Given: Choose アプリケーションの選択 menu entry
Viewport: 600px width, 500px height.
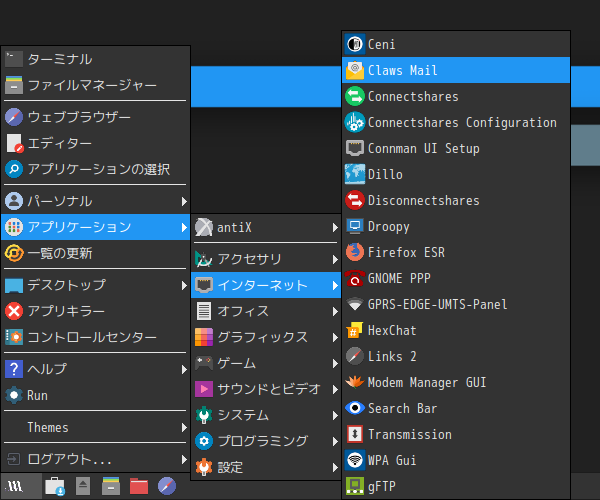Looking at the screenshot, I should pyautogui.click(x=96, y=169).
